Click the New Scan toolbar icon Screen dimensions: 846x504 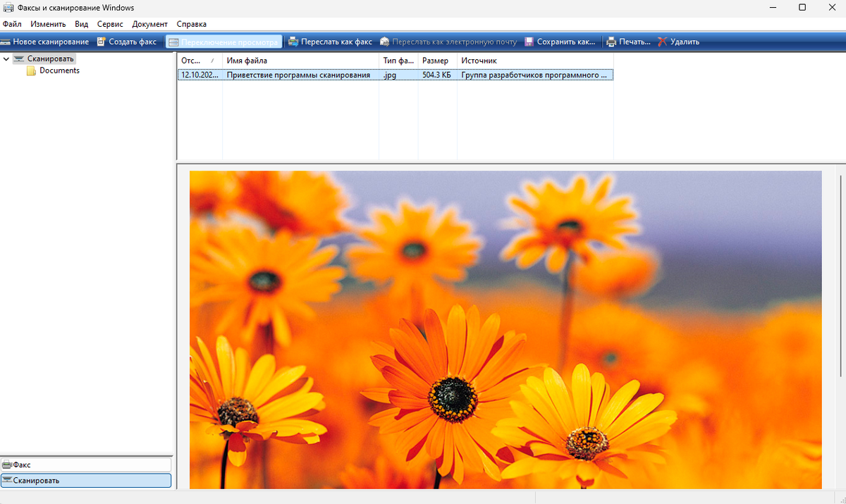(6, 42)
